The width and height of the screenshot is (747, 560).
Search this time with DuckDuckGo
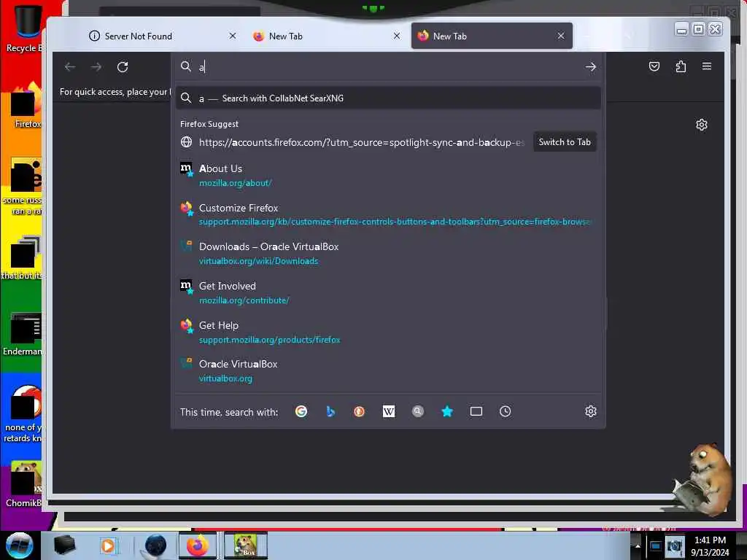[359, 411]
